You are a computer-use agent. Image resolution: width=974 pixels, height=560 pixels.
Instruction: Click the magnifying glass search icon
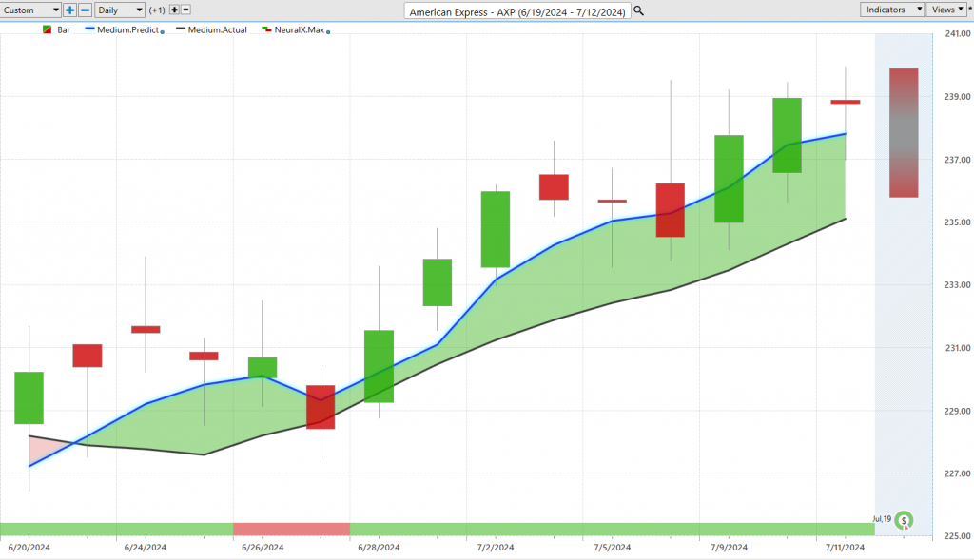638,11
